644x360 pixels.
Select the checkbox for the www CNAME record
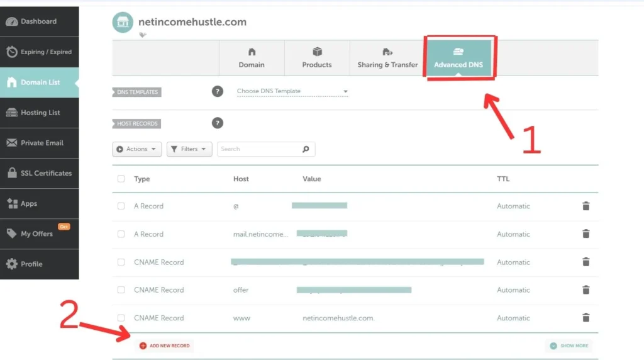[121, 318]
